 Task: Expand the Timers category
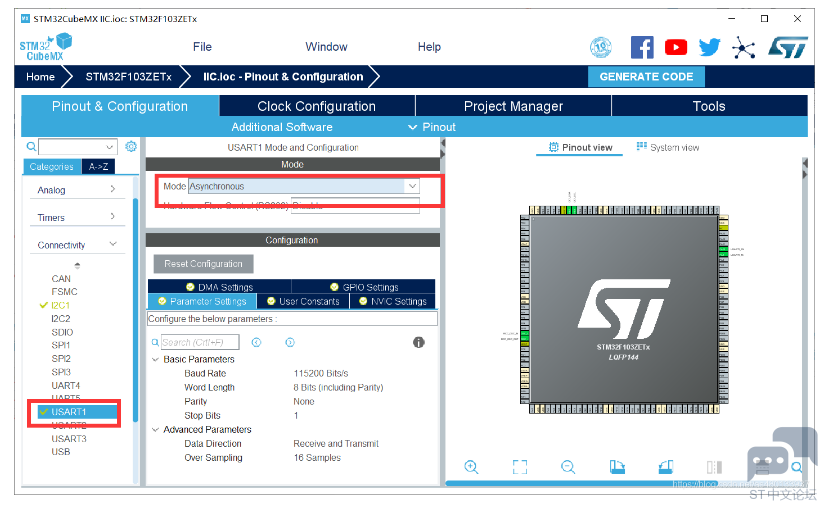click(x=113, y=217)
